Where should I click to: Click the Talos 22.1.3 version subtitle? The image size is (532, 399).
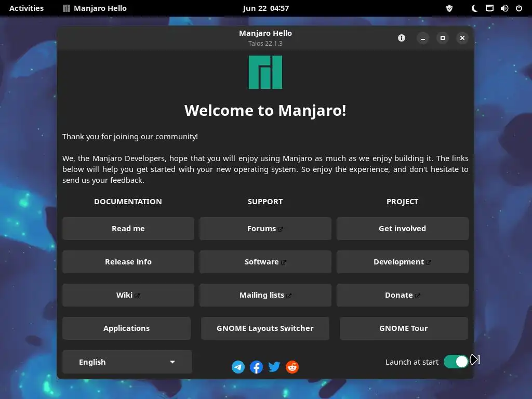coord(265,44)
